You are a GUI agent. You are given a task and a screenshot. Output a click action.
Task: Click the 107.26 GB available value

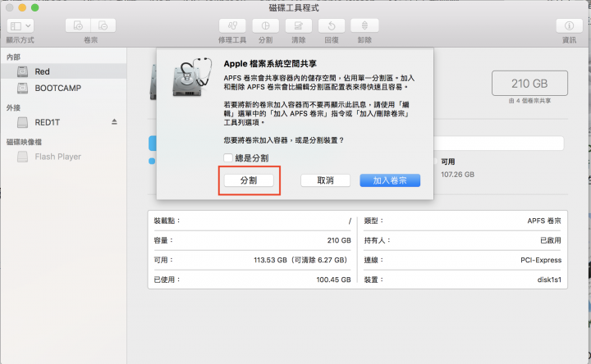[x=457, y=175]
